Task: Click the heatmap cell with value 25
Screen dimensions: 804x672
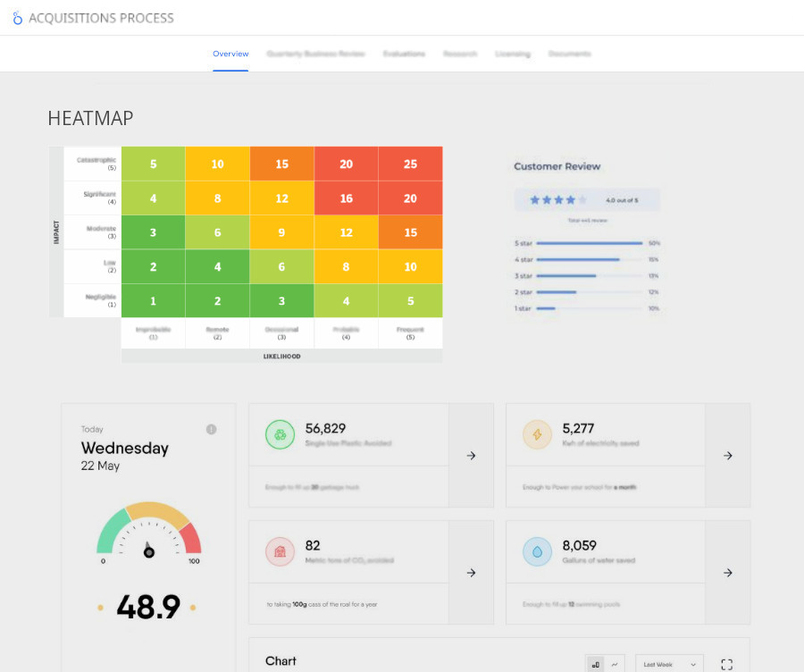Action: pos(410,164)
